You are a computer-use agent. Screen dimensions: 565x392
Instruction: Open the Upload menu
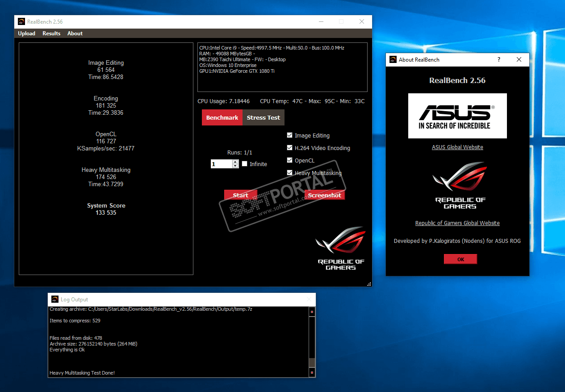pos(26,33)
